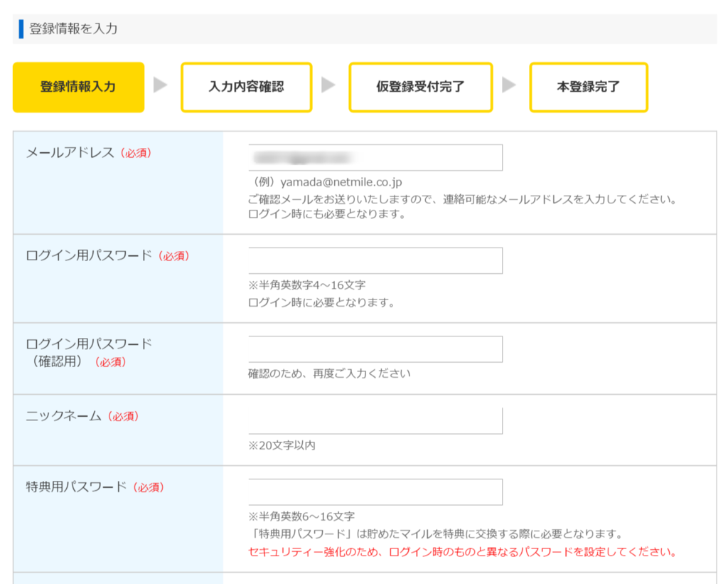Click the 本登録完了 step box
The width and height of the screenshot is (728, 584).
click(x=588, y=87)
